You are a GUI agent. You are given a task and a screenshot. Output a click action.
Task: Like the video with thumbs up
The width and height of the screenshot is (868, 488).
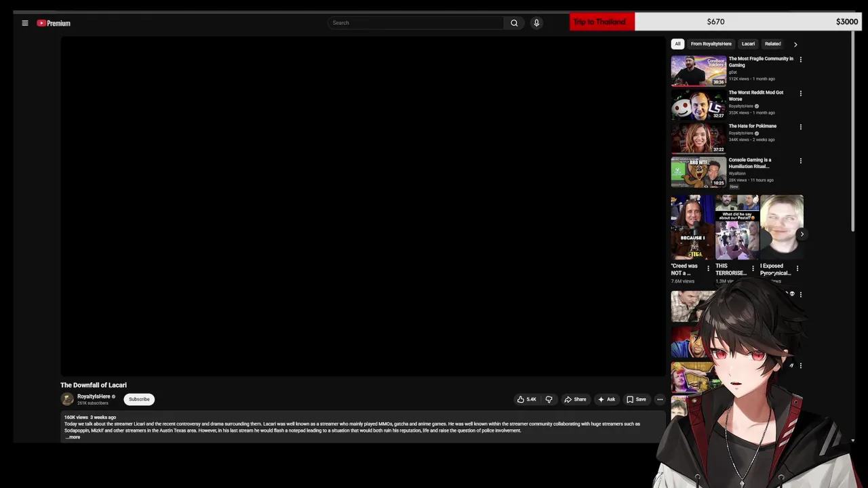527,399
